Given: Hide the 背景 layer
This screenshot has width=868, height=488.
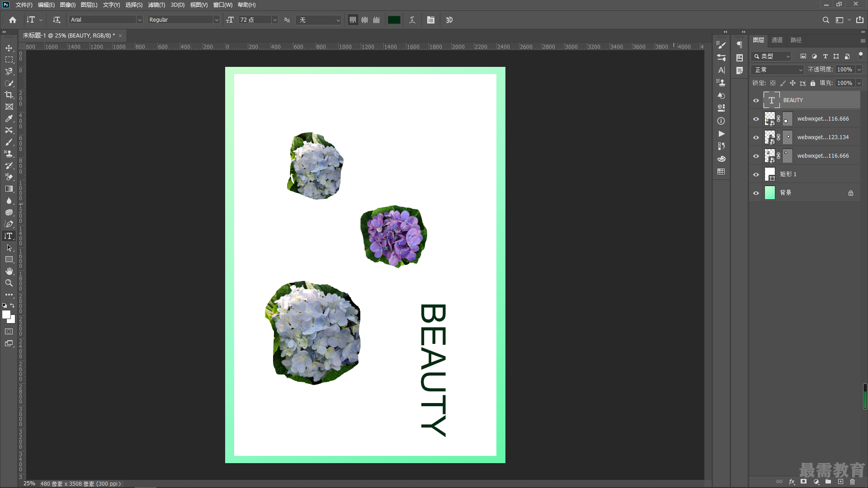Looking at the screenshot, I should point(756,193).
